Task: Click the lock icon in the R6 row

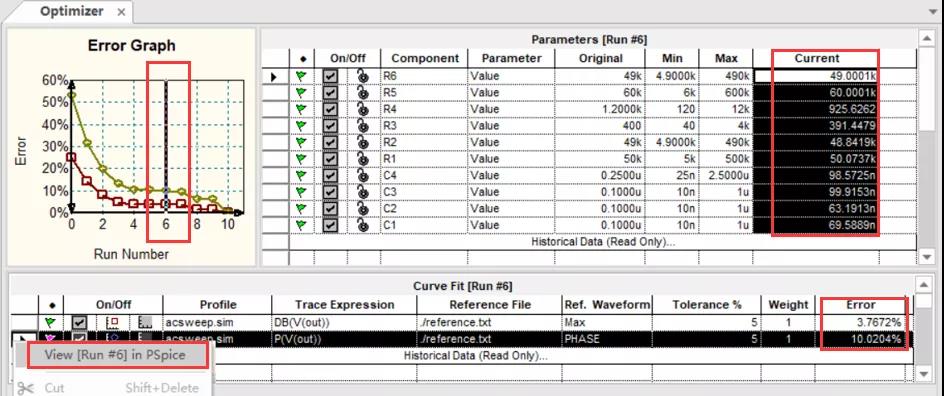Action: click(x=361, y=76)
